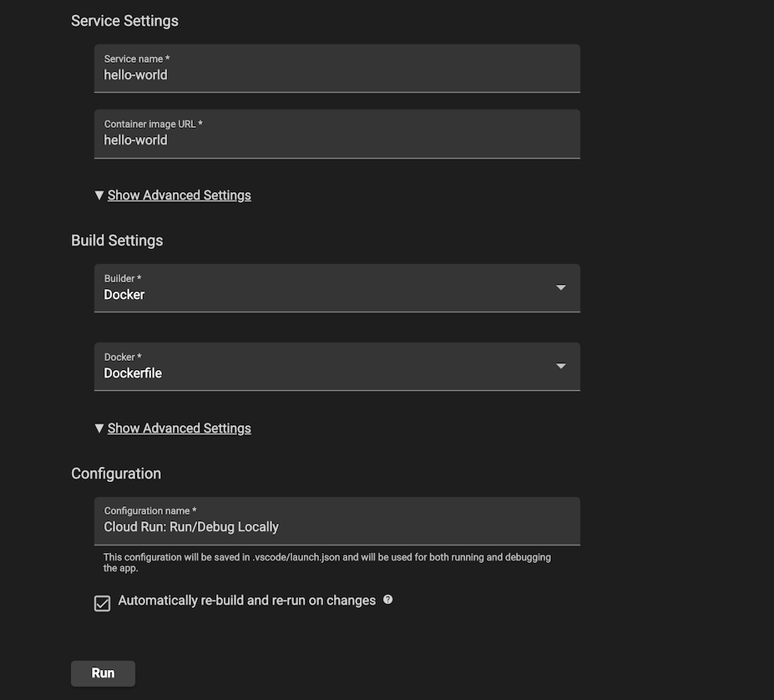The width and height of the screenshot is (774, 700).
Task: Click the Service Settings section heading
Action: [x=124, y=21]
